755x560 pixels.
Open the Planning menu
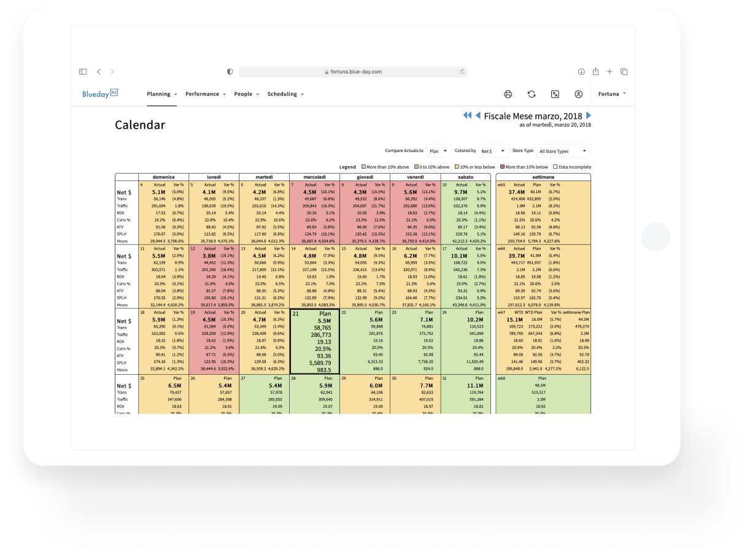coord(162,94)
